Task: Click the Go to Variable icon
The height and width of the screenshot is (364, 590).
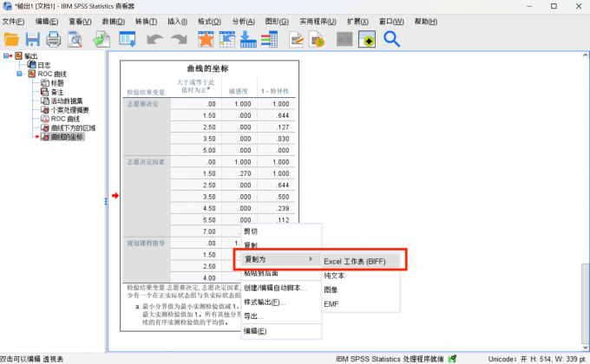Action: click(248, 39)
